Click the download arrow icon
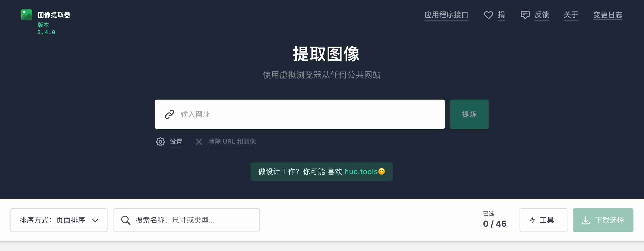 pyautogui.click(x=586, y=220)
